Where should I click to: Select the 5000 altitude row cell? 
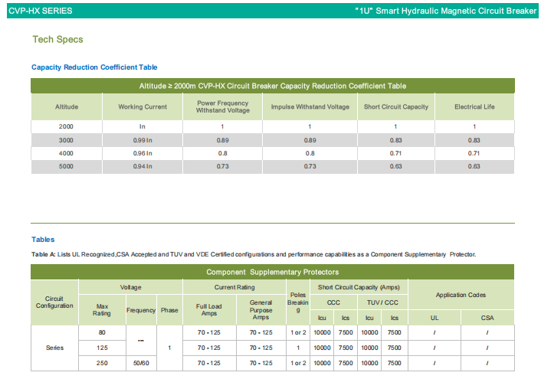67,166
